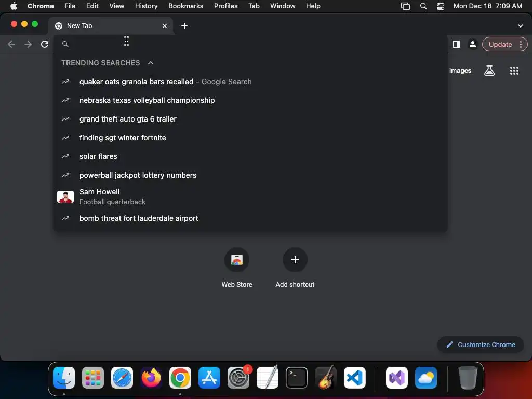The image size is (532, 399).
Task: Open the Help menu
Action: [x=313, y=6]
